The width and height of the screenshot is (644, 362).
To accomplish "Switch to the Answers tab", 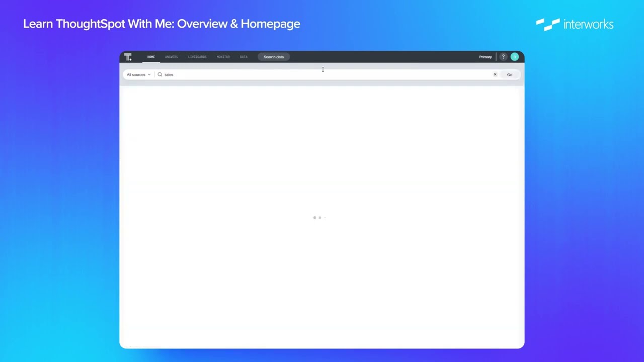I will tap(172, 57).
